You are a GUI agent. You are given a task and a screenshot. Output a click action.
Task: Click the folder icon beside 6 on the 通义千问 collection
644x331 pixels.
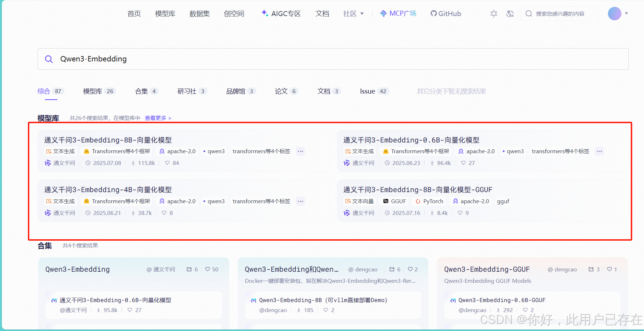[189, 269]
